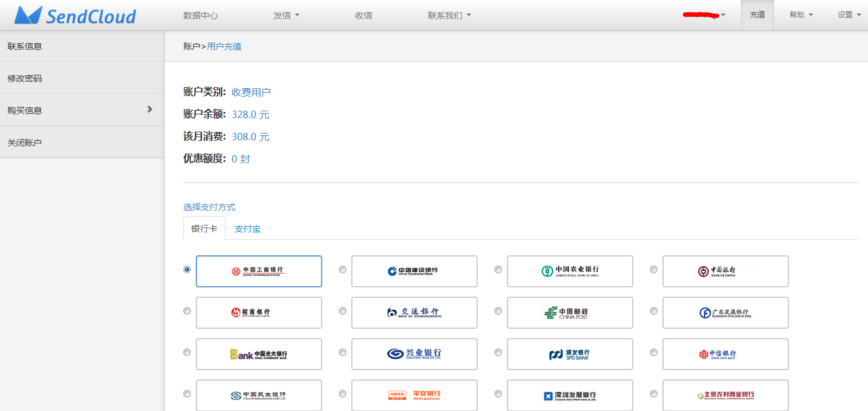Click the 收费用户 account type value
868x411 pixels.
pyautogui.click(x=251, y=92)
